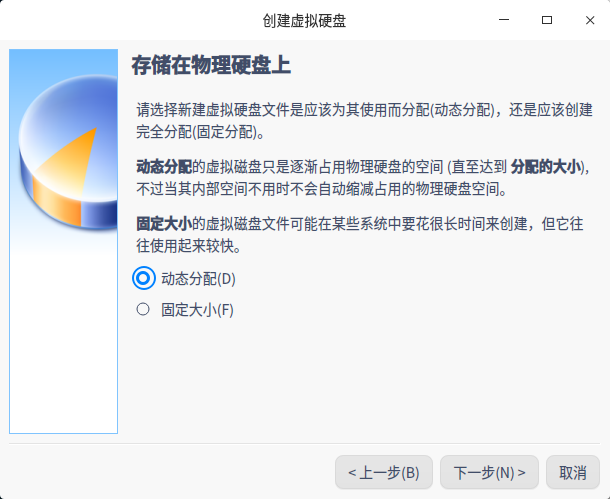Viewport: 610px width, 499px height.
Task: Click the blue disk pie illustration
Action: [x=68, y=152]
